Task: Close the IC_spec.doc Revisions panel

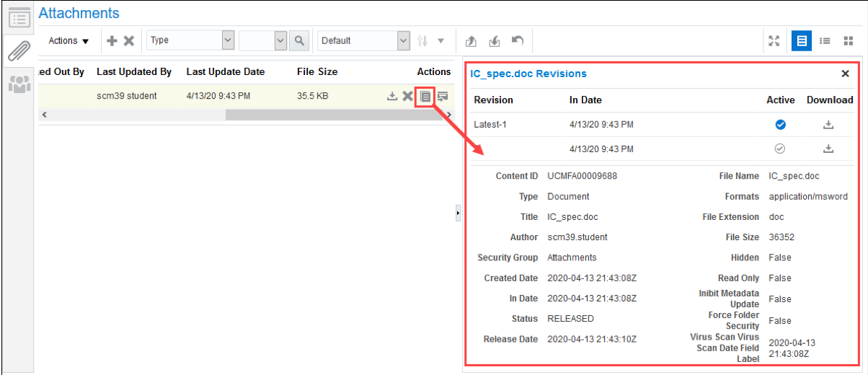Action: click(x=845, y=74)
